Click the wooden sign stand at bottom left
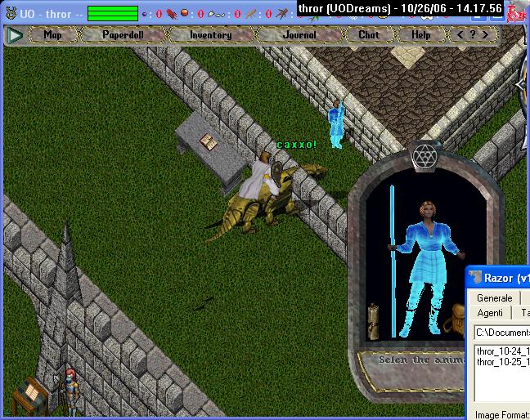This screenshot has height=420, width=530. [30, 396]
